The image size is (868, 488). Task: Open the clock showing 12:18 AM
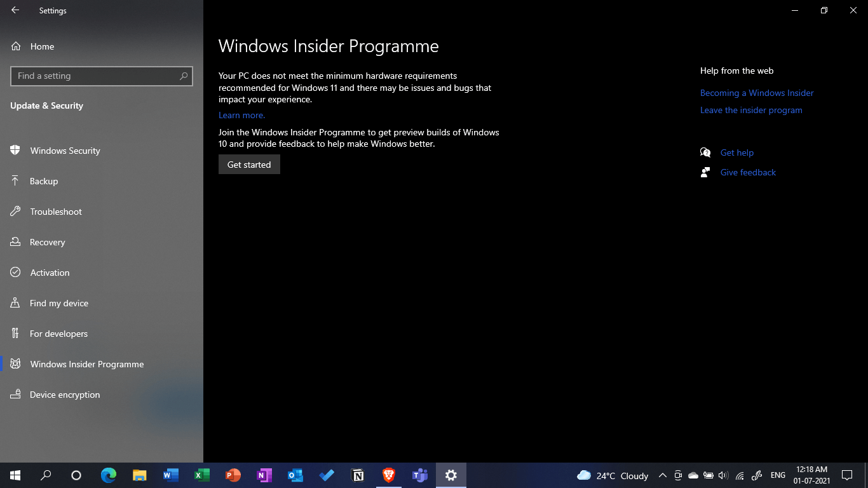811,475
